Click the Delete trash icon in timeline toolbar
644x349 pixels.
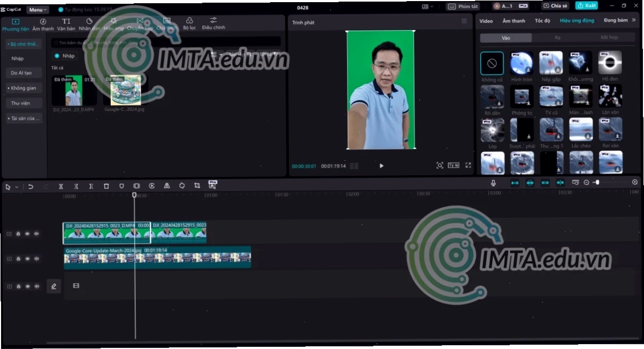tap(106, 186)
